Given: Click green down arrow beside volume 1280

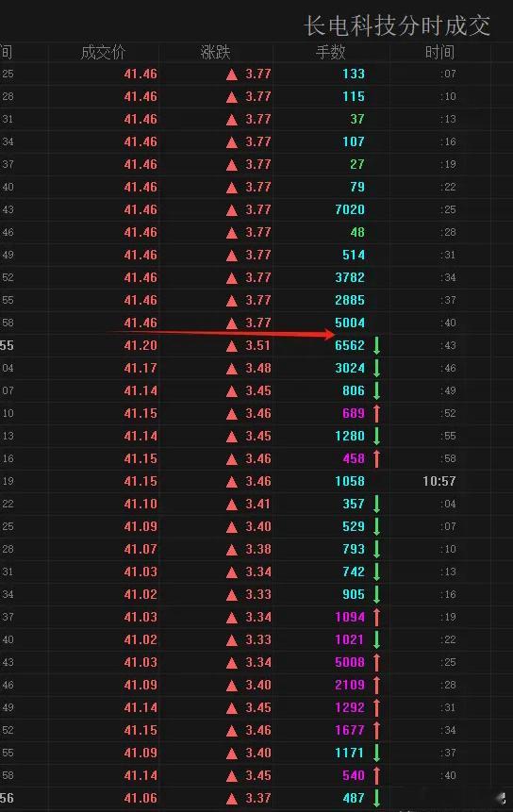Looking at the screenshot, I should pos(377,436).
